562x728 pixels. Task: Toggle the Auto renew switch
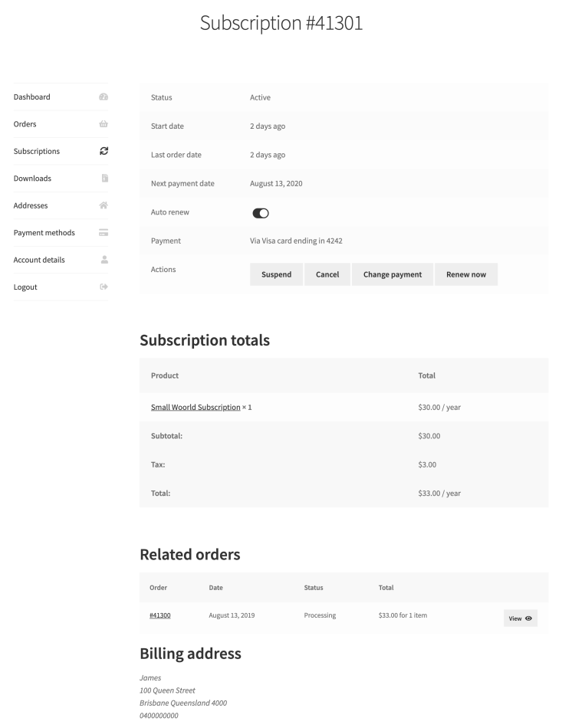pos(261,213)
